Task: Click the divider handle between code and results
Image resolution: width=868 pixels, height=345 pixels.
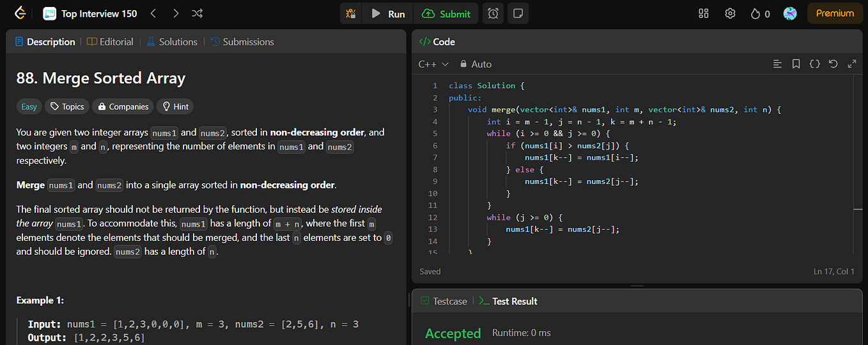Action: coord(637,286)
